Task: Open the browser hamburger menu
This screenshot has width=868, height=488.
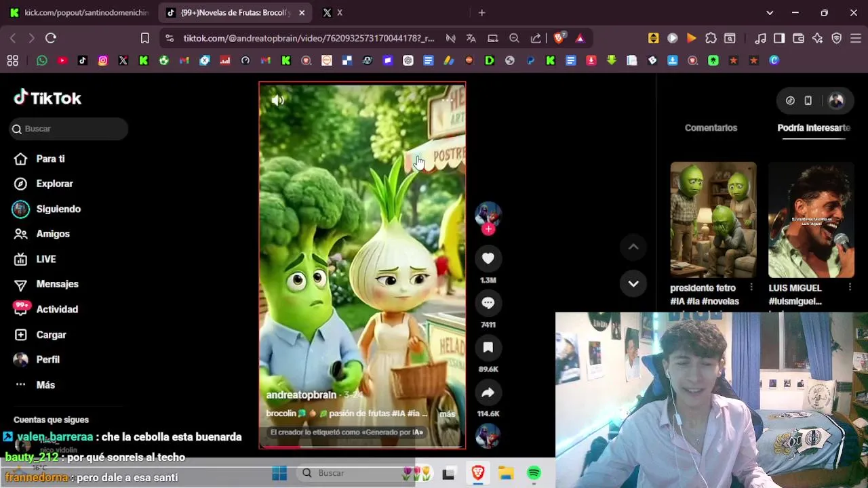Action: [x=855, y=38]
